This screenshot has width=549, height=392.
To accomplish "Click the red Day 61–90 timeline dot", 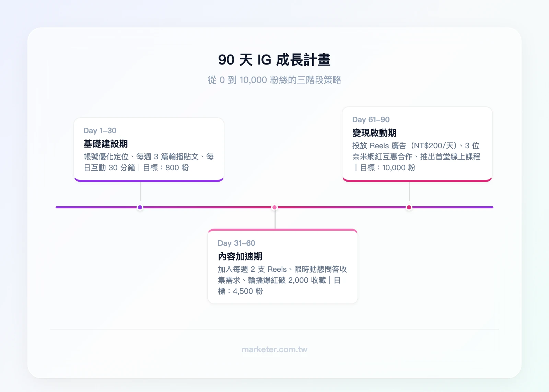I will pyautogui.click(x=409, y=207).
